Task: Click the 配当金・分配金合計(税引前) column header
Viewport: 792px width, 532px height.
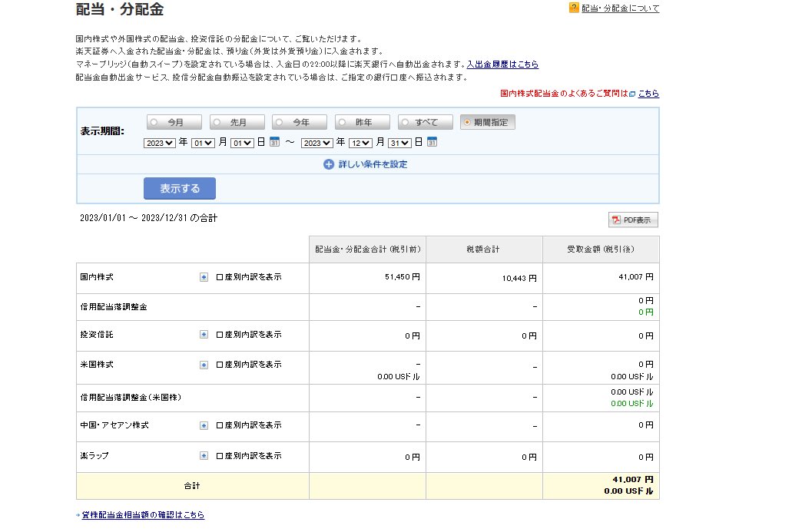Action: [x=368, y=249]
